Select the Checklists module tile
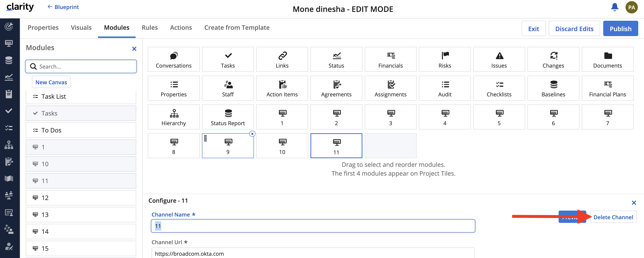This screenshot has height=258, width=644. click(x=499, y=88)
